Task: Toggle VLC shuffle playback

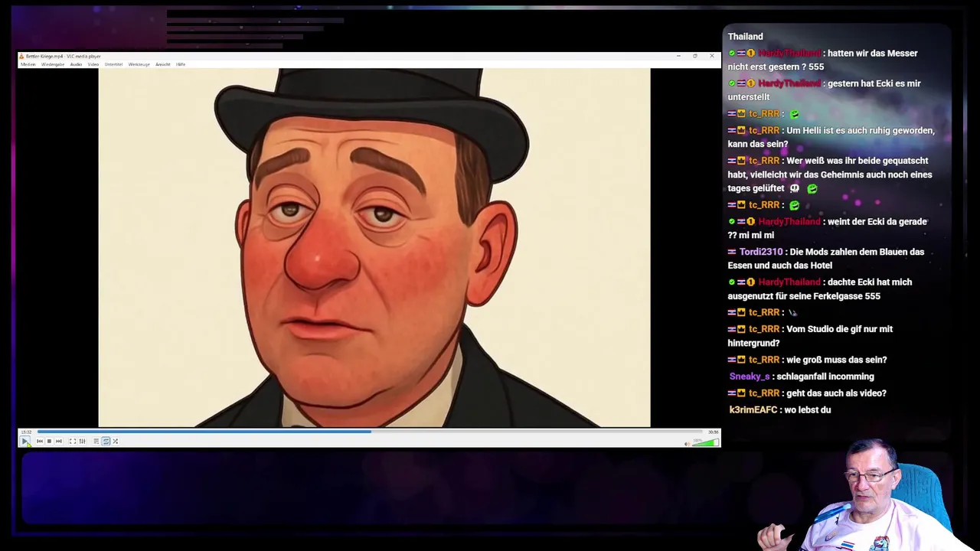Action: (115, 441)
